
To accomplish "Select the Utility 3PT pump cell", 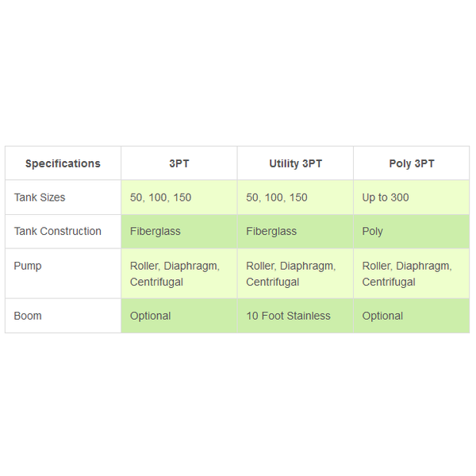I will coord(295,274).
